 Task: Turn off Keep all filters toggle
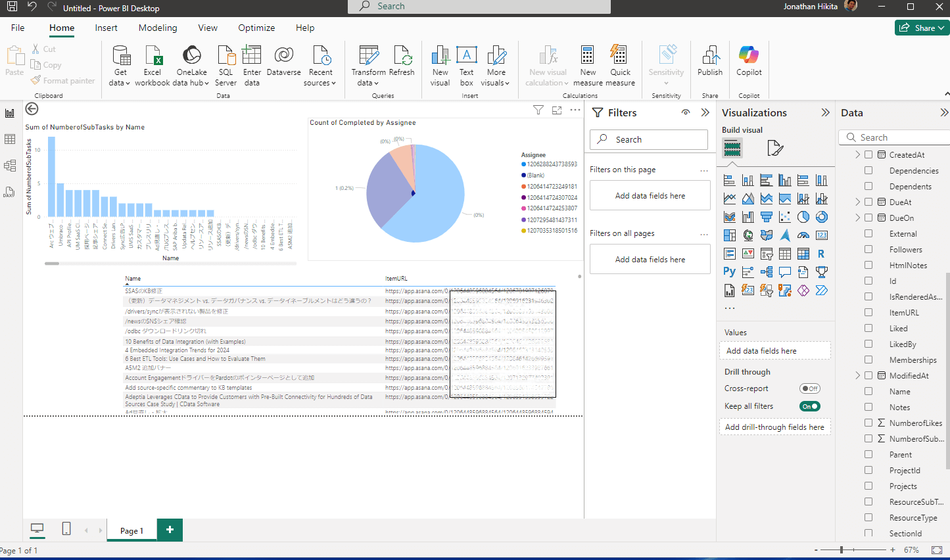(809, 406)
